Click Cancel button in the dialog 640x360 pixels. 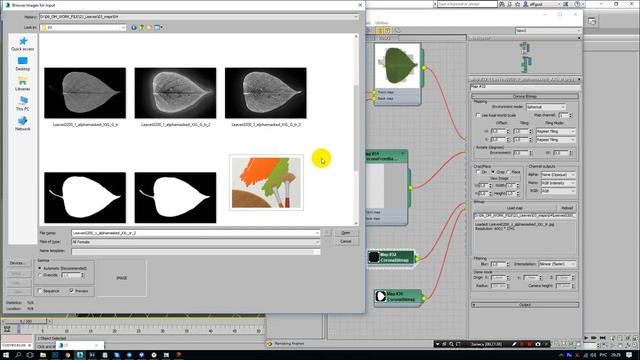[x=346, y=241]
